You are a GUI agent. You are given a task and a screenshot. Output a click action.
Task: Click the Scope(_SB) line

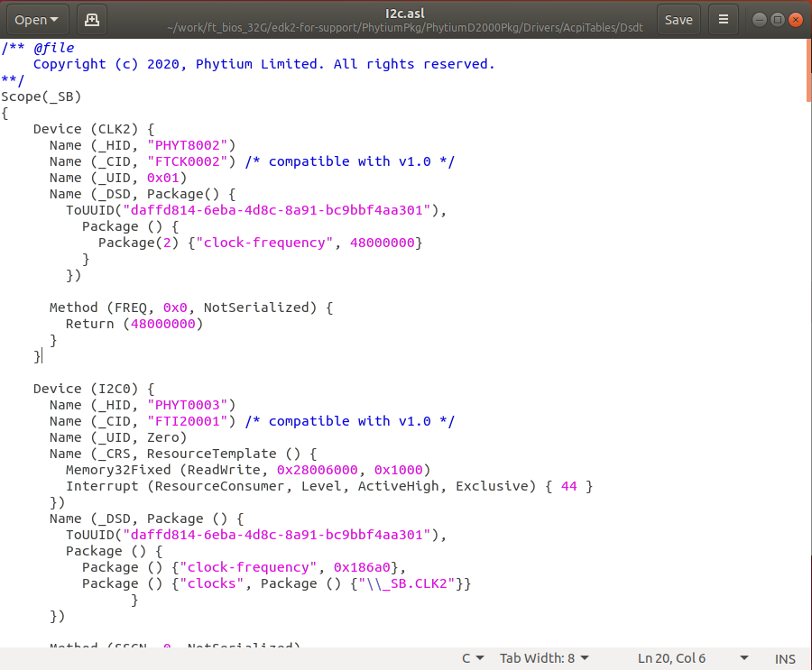[42, 96]
